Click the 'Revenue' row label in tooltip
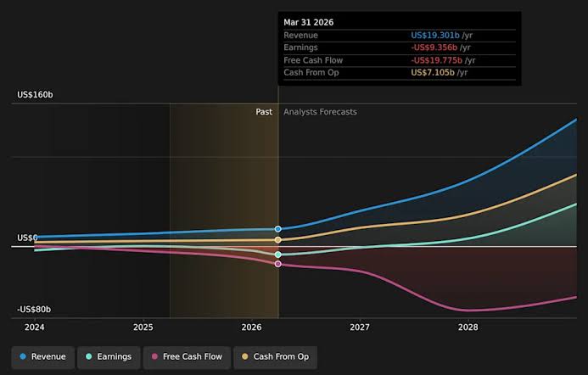The height and width of the screenshot is (375, 588). point(300,36)
